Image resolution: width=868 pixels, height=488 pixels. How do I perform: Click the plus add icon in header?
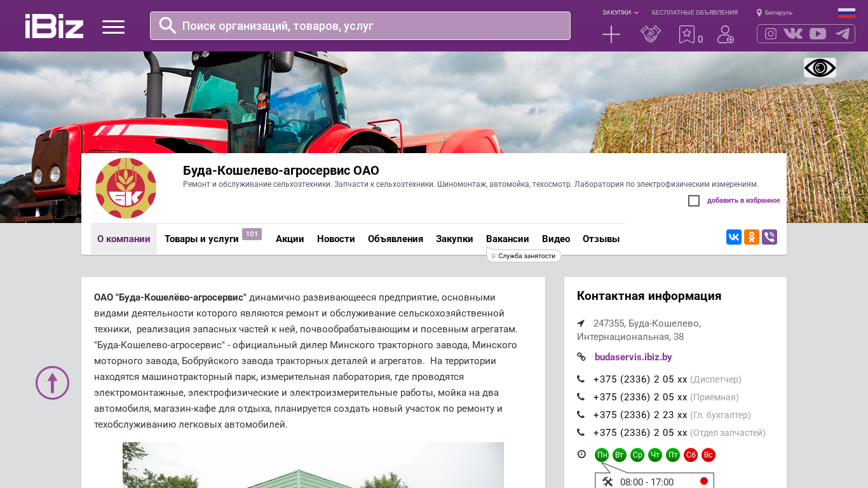coord(611,34)
